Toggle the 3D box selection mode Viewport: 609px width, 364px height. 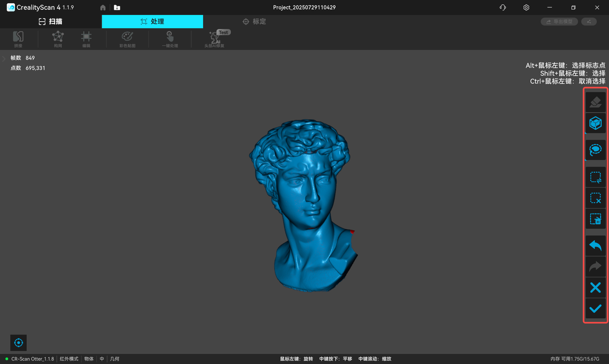click(x=595, y=123)
